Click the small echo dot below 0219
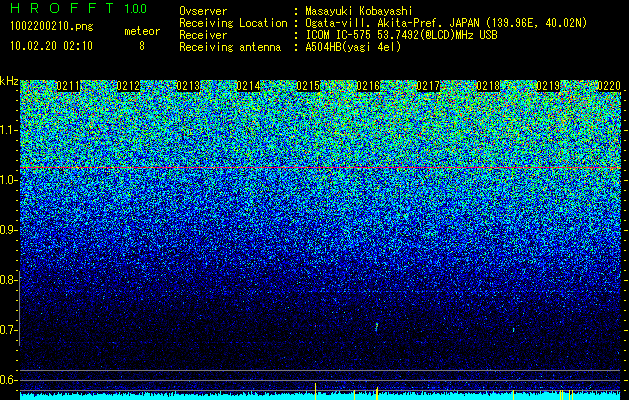The width and height of the screenshot is (629, 400). pos(513,330)
